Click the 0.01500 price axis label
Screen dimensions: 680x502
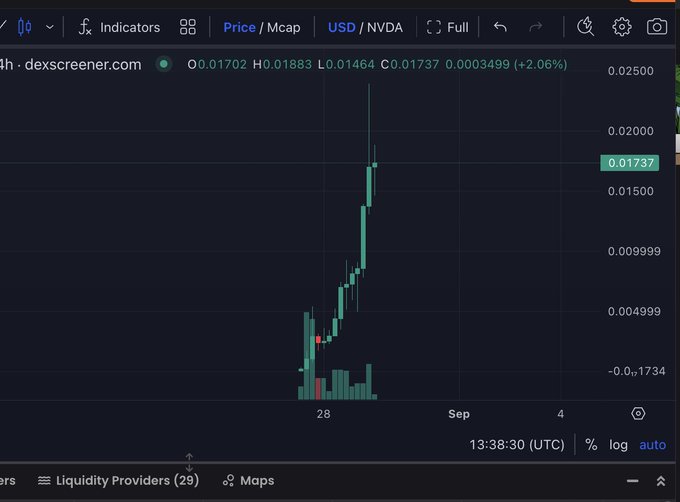(631, 191)
